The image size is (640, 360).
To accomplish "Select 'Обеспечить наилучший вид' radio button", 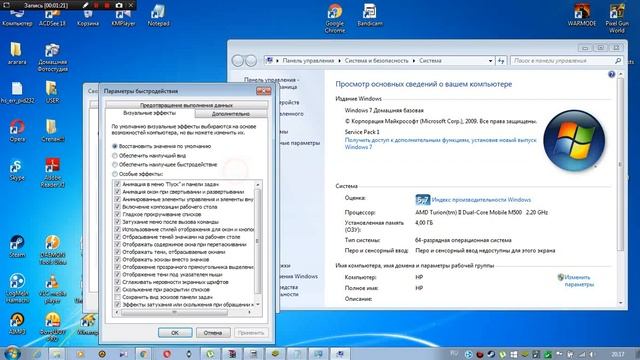I will click(115, 156).
